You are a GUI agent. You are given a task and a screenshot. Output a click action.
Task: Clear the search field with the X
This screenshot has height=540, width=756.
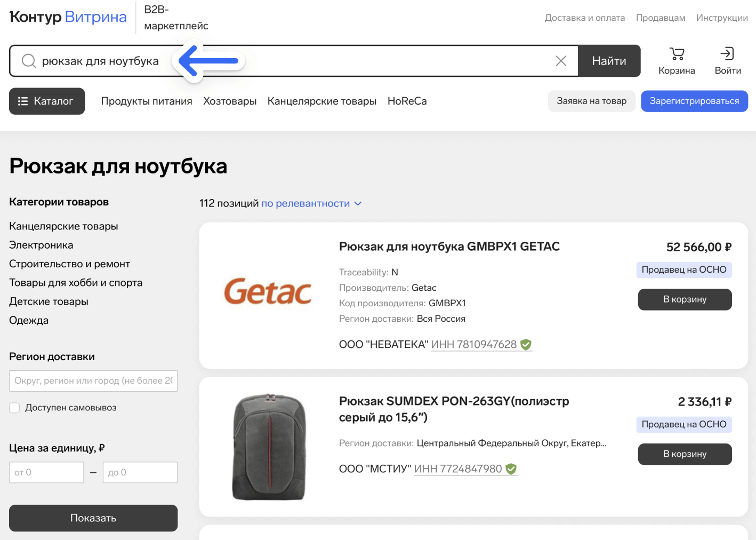(561, 61)
